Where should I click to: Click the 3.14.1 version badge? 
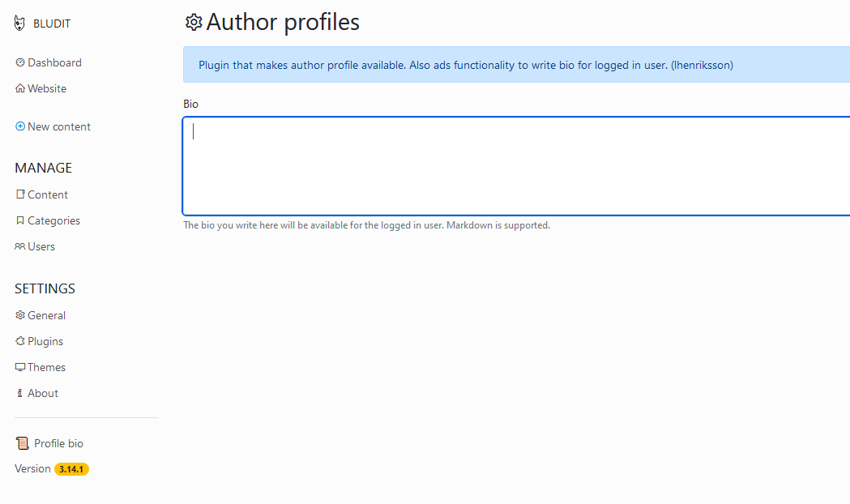(x=71, y=468)
